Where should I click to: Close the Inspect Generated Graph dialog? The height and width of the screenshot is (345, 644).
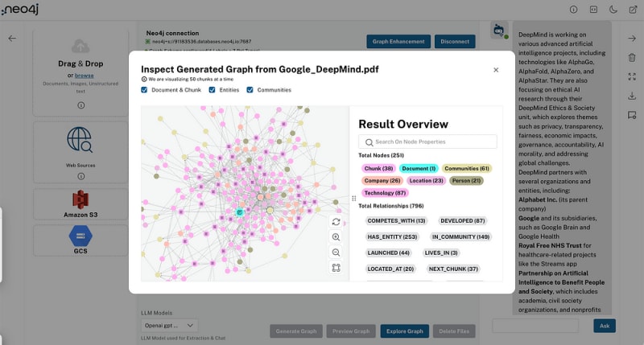(496, 70)
